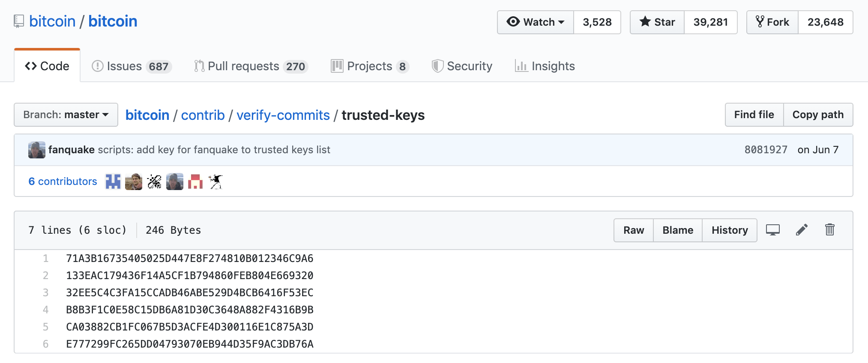Click key 133EAC179436F14A5CF1B794860FEB804E669320
This screenshot has height=363, width=868.
tap(190, 275)
